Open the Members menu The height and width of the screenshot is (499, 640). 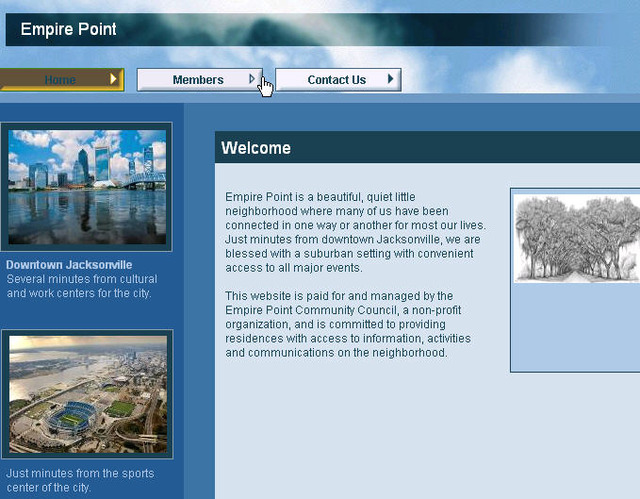tap(197, 80)
